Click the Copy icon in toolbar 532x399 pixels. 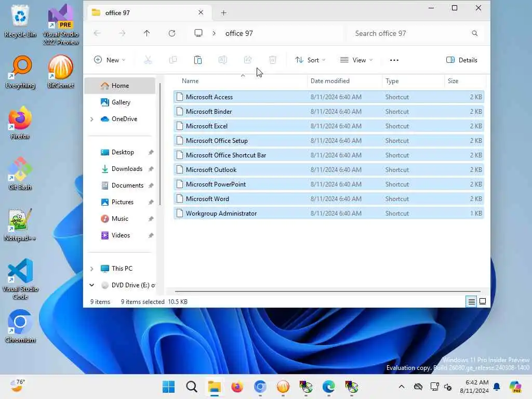(x=172, y=60)
